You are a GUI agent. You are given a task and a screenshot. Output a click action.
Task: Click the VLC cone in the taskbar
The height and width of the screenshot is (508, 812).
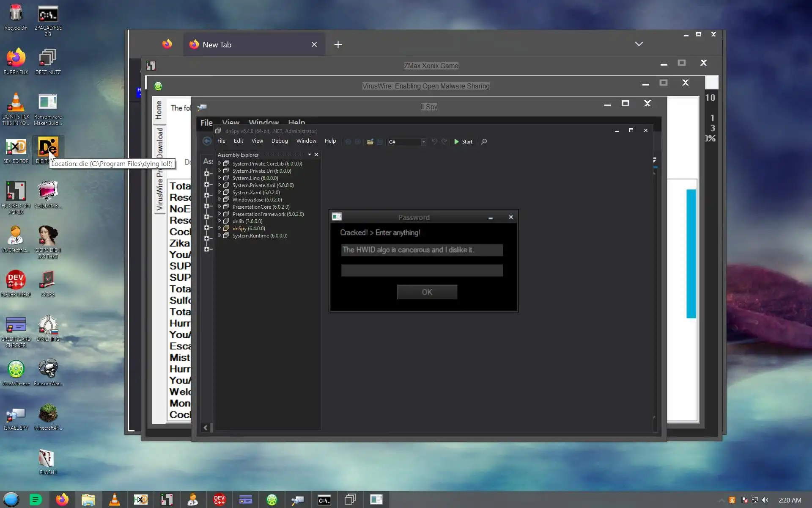point(114,500)
